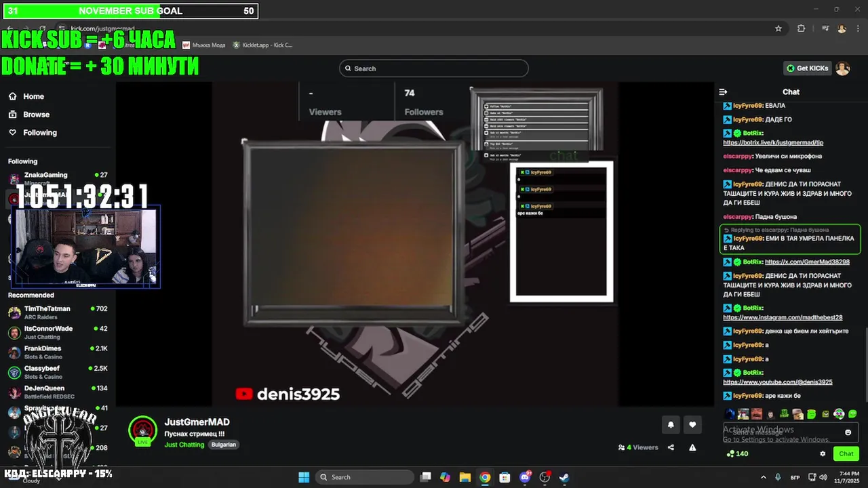Switch to Chrome on the taskbar
Image resolution: width=868 pixels, height=488 pixels.
485,477
